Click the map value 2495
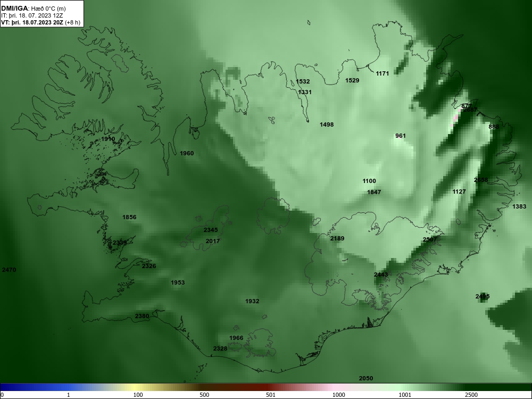Viewport: 532px width, 399px height. coord(483,296)
